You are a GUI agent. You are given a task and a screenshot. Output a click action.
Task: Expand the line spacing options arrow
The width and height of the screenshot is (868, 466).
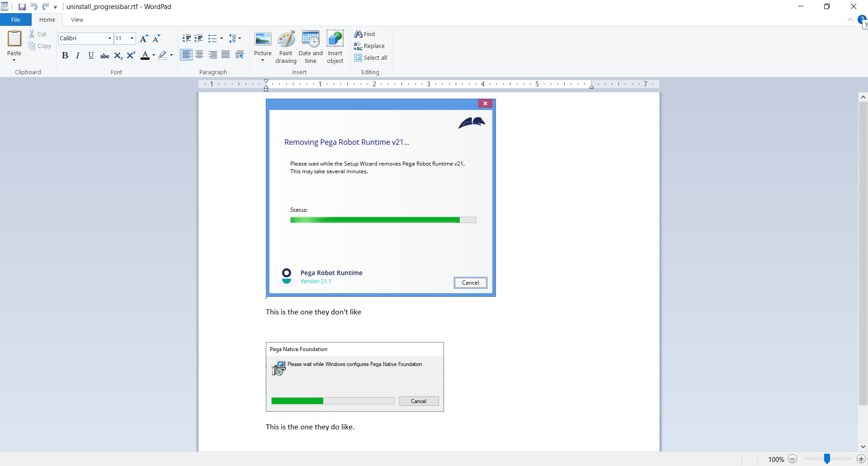pyautogui.click(x=240, y=38)
